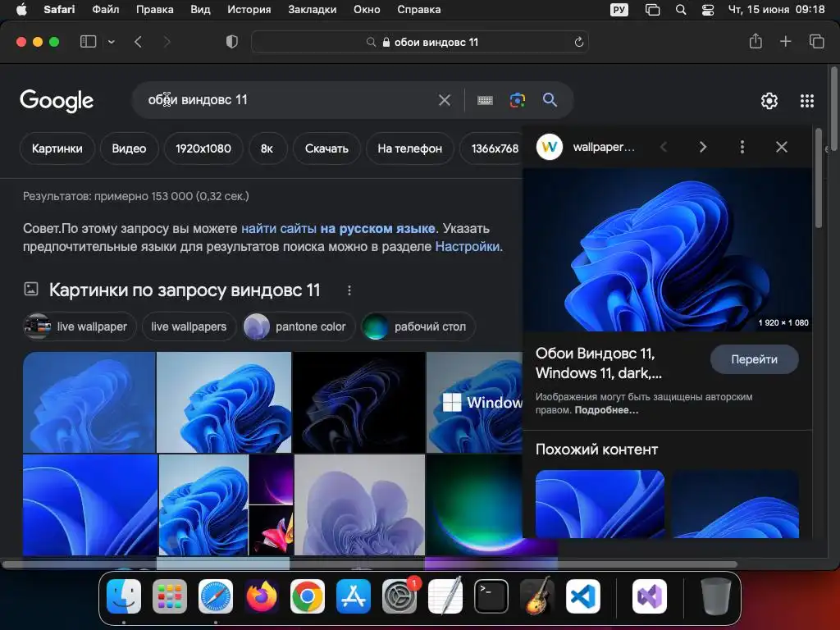This screenshot has height=630, width=840.
Task: Close the image preview panel
Action: point(782,147)
